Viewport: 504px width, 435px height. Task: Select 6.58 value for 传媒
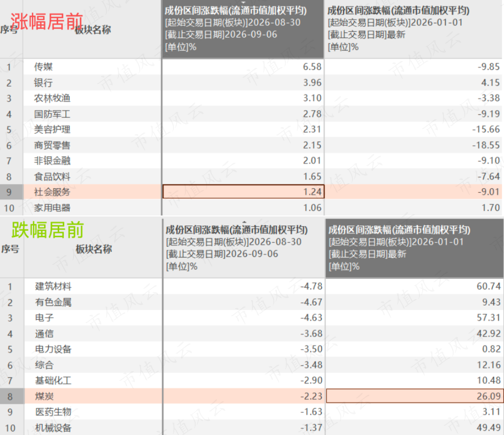point(312,67)
